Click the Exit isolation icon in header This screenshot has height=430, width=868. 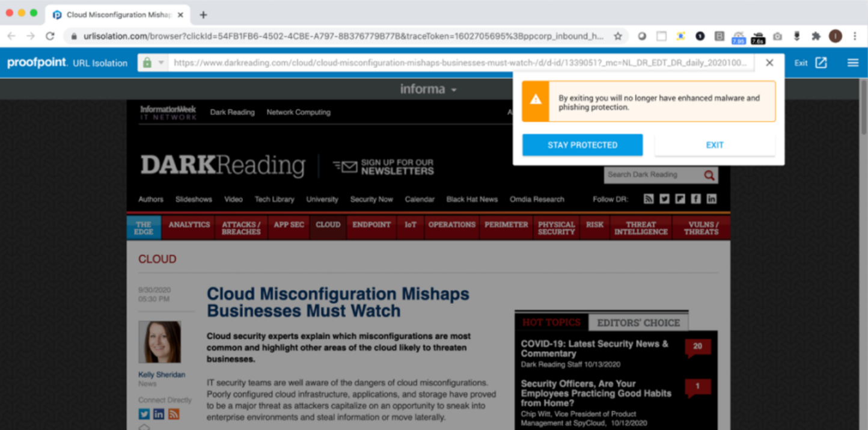click(x=821, y=63)
